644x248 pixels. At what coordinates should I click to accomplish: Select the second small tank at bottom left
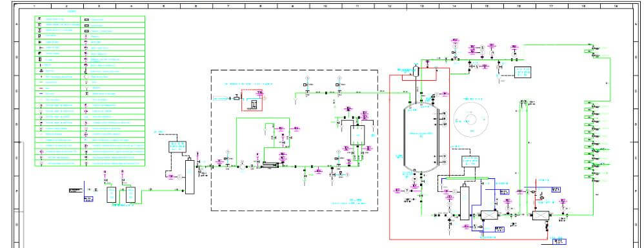click(x=130, y=194)
